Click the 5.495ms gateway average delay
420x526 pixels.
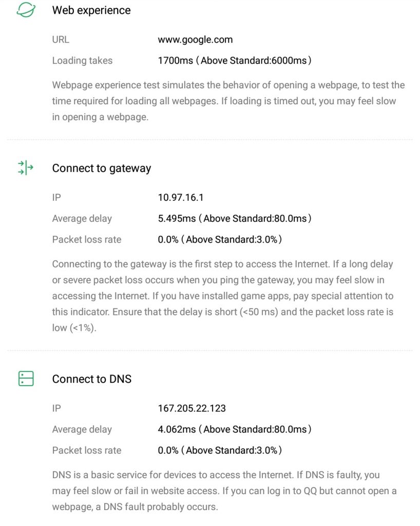177,218
